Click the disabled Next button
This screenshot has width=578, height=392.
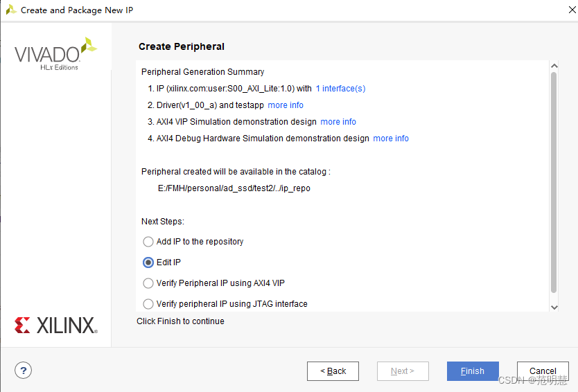pos(403,371)
